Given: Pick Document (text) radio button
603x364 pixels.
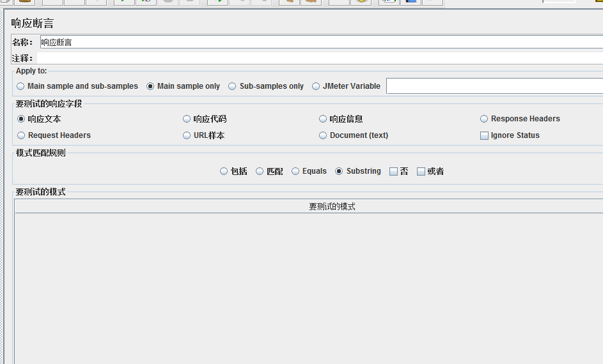Looking at the screenshot, I should pyautogui.click(x=323, y=135).
